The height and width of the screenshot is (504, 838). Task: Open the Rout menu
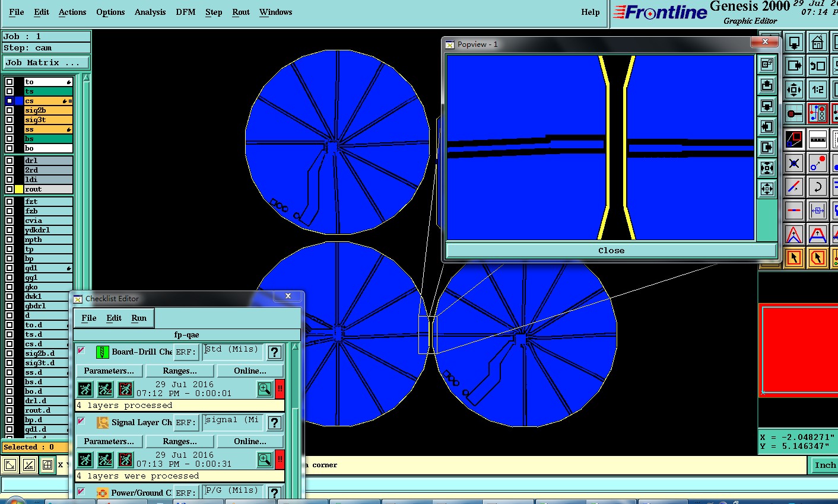(241, 12)
